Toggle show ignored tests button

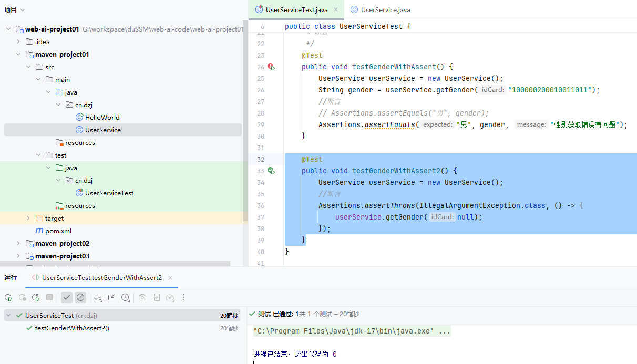pos(80,298)
